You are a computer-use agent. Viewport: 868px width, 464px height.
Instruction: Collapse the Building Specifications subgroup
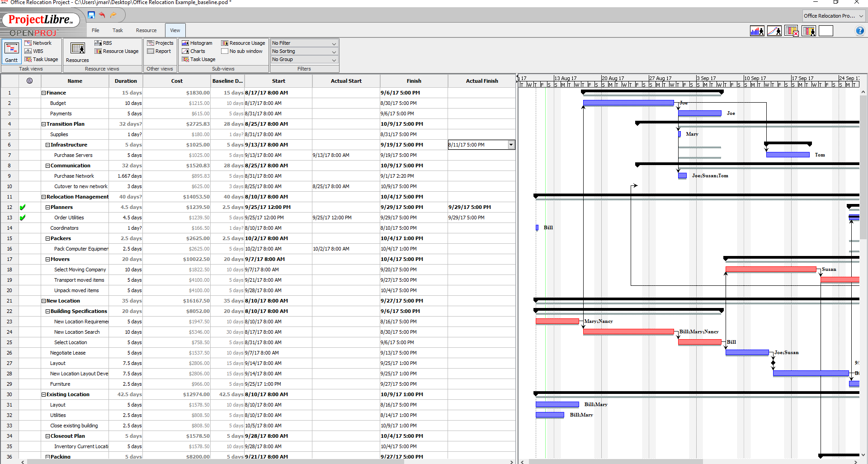point(47,311)
